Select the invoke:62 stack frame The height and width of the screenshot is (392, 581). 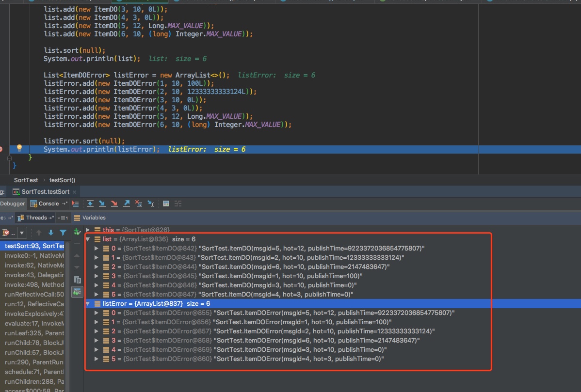[x=34, y=265]
